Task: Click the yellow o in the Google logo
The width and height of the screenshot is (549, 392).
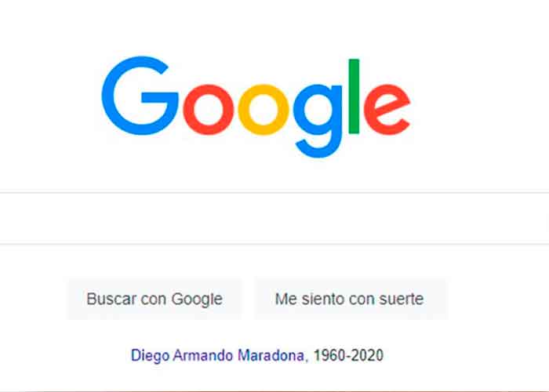Action: coord(264,110)
